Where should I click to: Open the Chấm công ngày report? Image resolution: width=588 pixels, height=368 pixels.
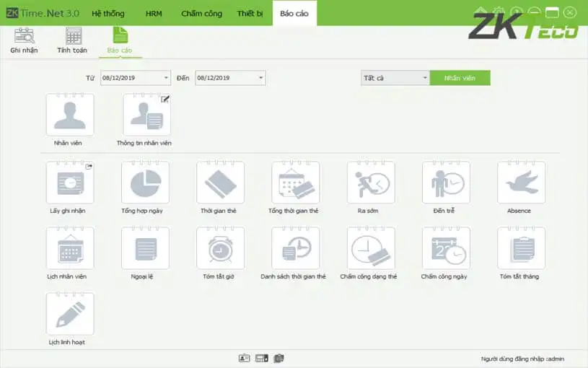tap(446, 248)
